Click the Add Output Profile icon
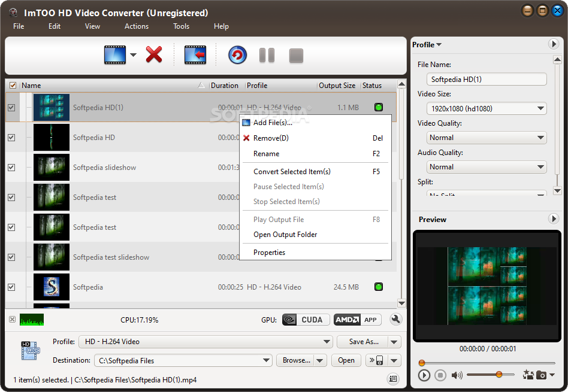568x392 pixels. pos(195,55)
